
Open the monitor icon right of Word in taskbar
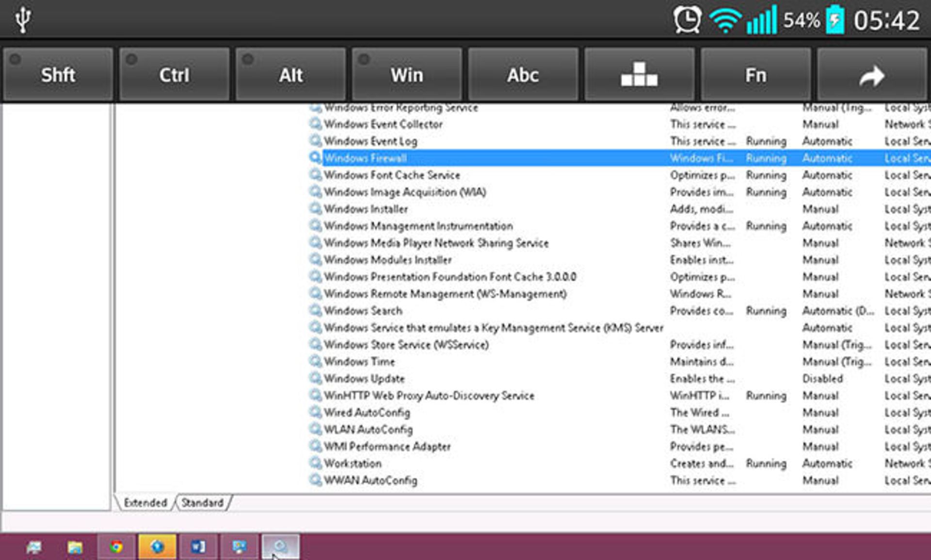click(239, 547)
